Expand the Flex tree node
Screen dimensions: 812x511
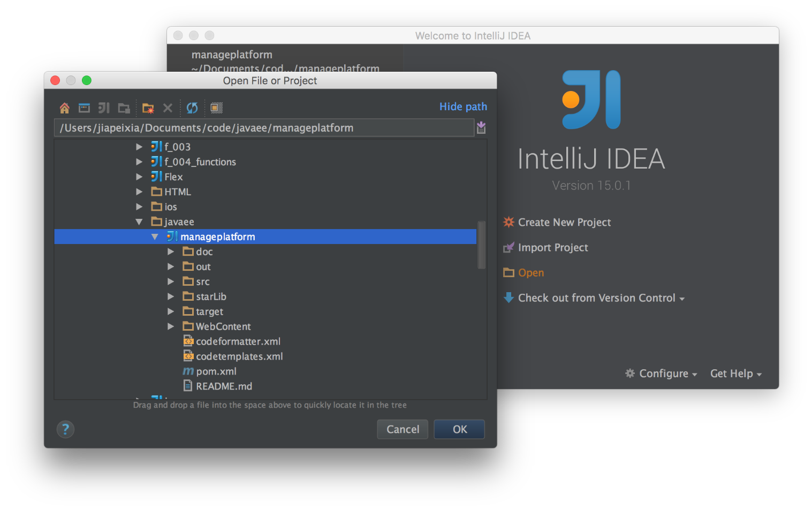(x=139, y=177)
